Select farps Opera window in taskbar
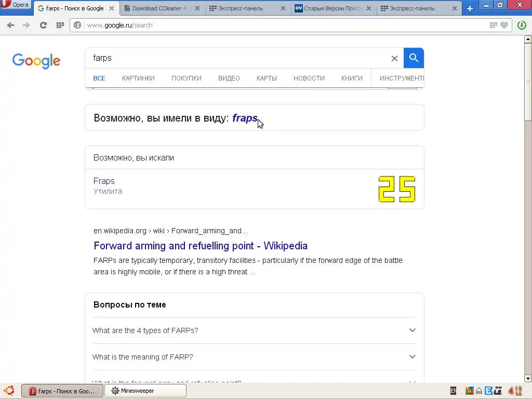This screenshot has height=399, width=532. tap(62, 391)
